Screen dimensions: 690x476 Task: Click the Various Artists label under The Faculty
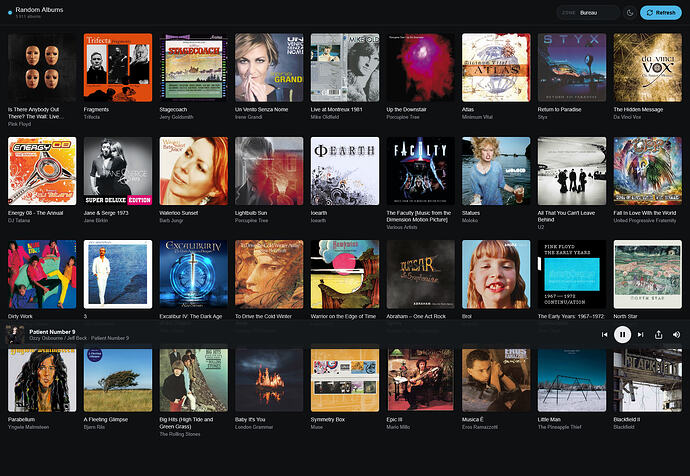tap(402, 227)
